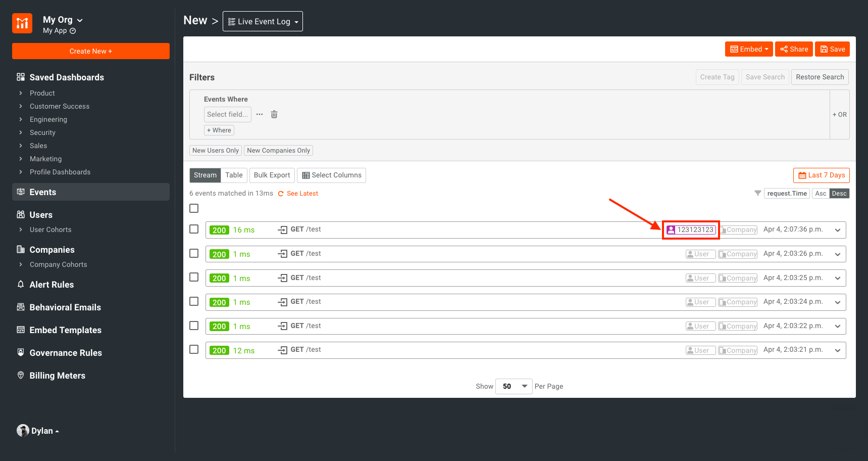Switch to the Table view tab
Screen dimensions: 868x461
[x=234, y=175]
